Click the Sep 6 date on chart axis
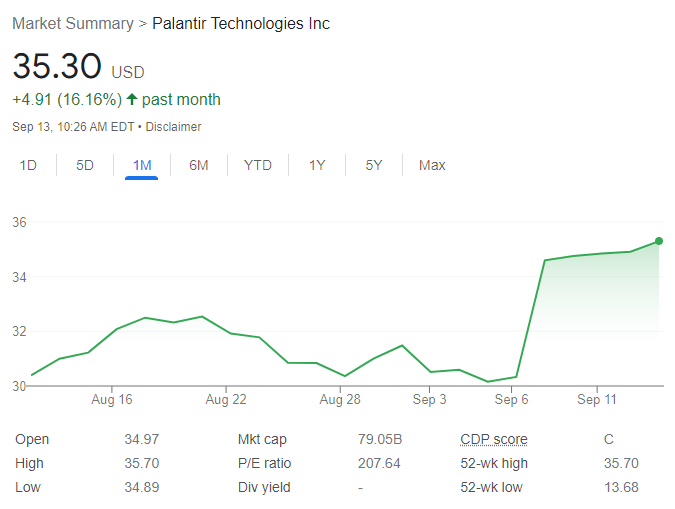 pos(512,400)
